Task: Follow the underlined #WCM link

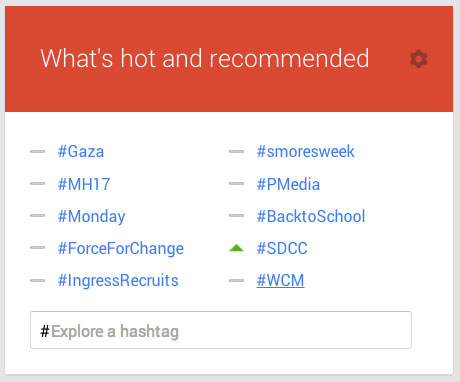Action: (x=280, y=280)
